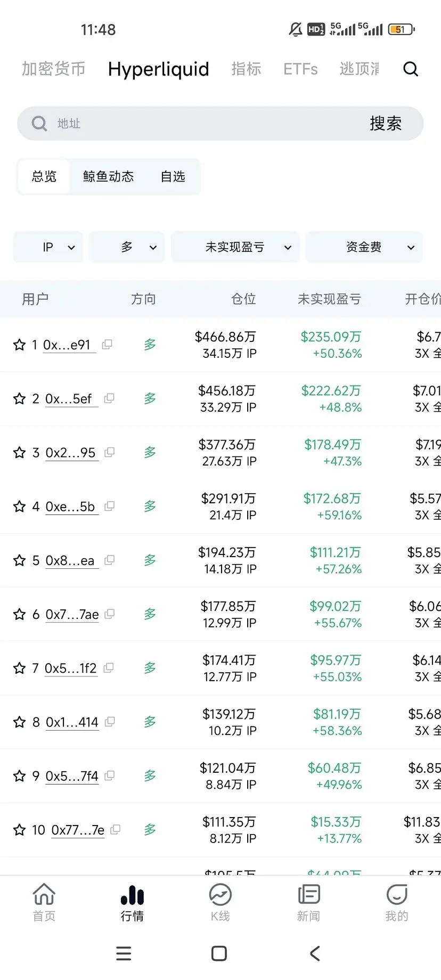This screenshot has width=441, height=980.
Task: Copy address 0x2...95
Action: coord(110,452)
